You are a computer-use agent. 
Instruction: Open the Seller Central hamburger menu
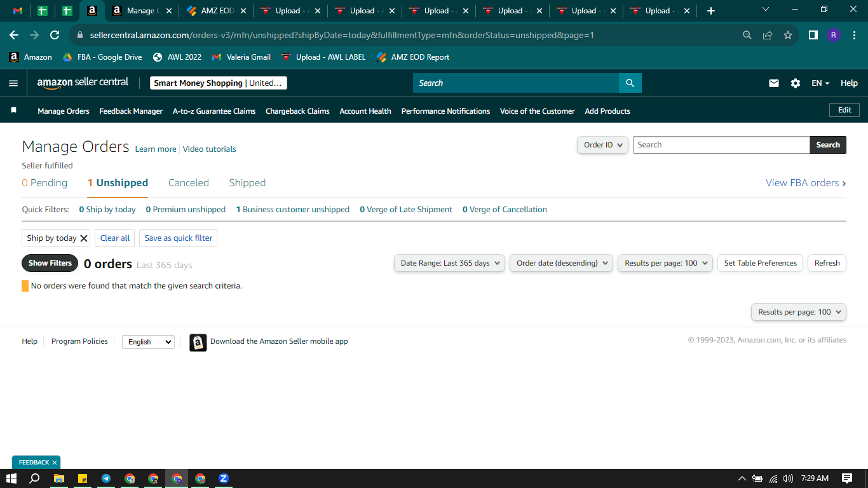tap(13, 83)
